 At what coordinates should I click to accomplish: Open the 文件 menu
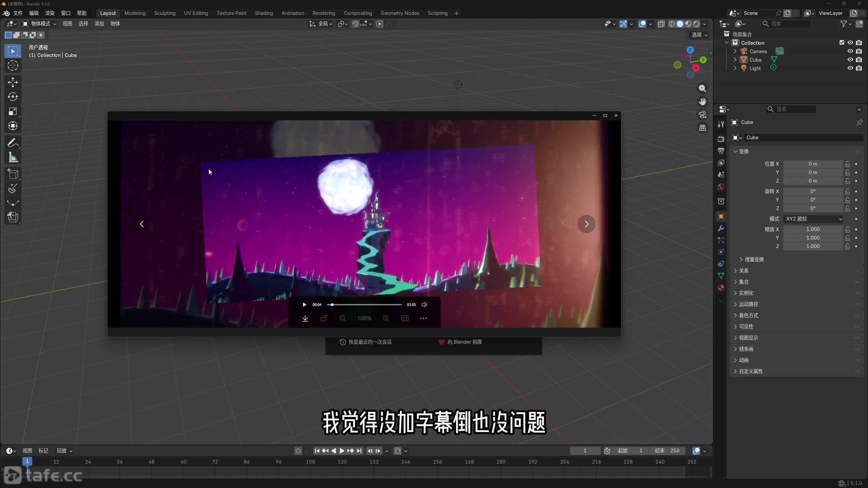click(18, 13)
